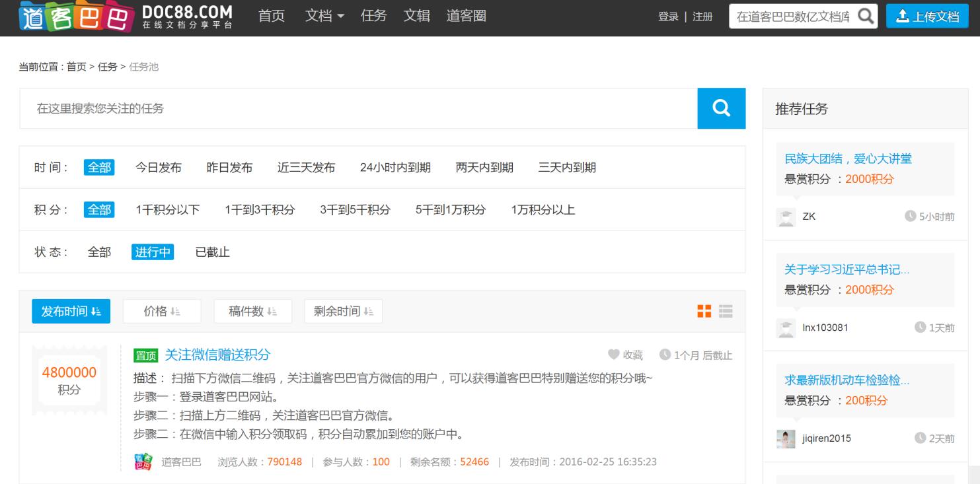Viewport: 980px width, 484px height.
Task: Click the heart icon to favorite the task
Action: (x=613, y=355)
